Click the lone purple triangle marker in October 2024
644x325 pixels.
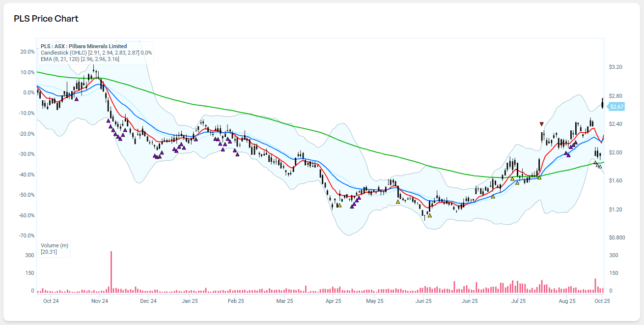[x=76, y=99]
